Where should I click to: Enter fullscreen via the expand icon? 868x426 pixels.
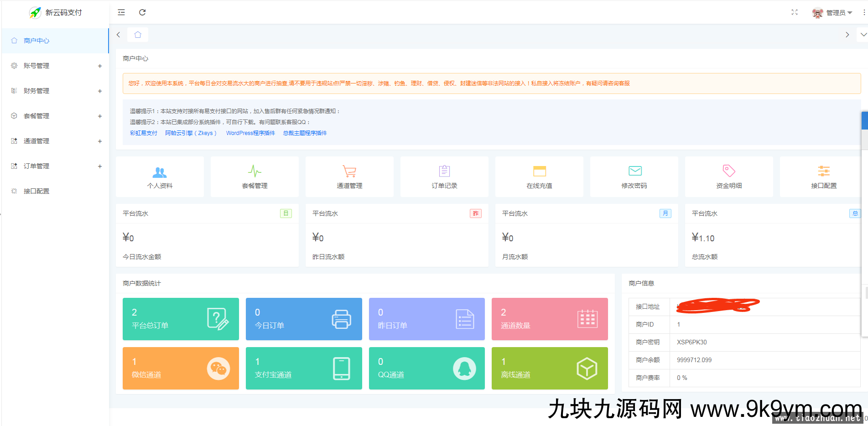(795, 12)
